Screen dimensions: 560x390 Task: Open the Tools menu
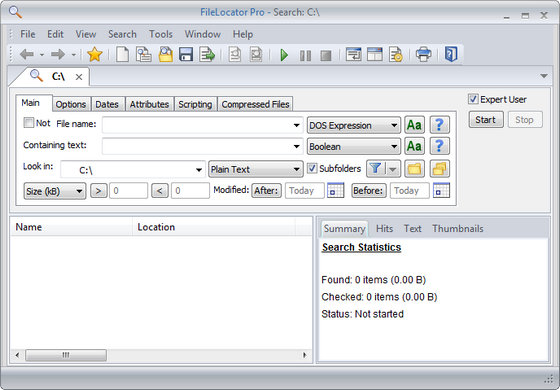click(161, 34)
